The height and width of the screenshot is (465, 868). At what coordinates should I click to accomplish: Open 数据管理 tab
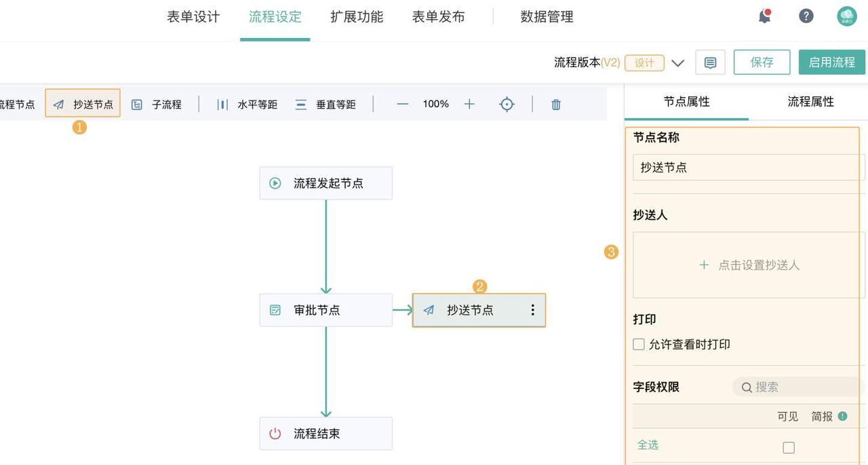point(547,17)
